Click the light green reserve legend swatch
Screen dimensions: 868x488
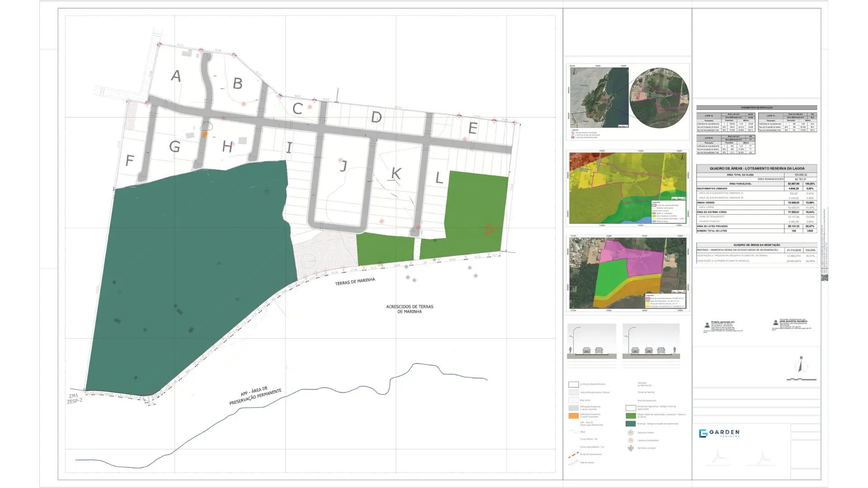tap(631, 416)
